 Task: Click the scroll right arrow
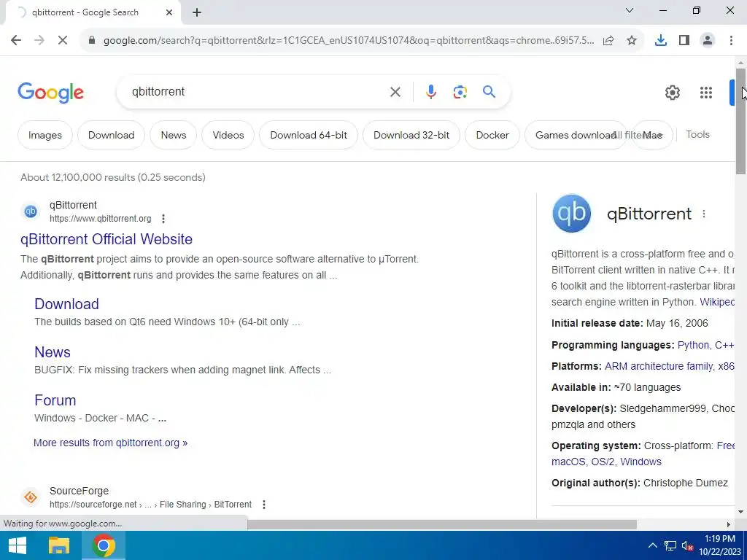pos(729,524)
